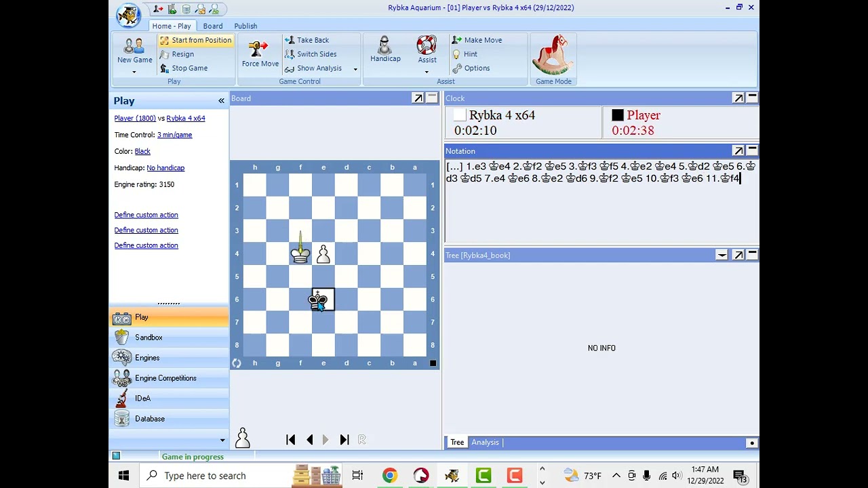Click Take Back
Screen dimensions: 868x488
[307, 40]
